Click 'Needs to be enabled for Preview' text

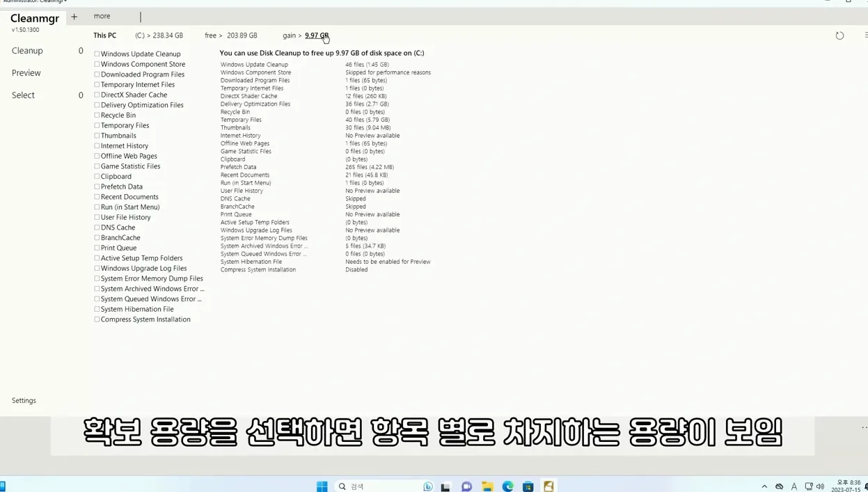388,262
